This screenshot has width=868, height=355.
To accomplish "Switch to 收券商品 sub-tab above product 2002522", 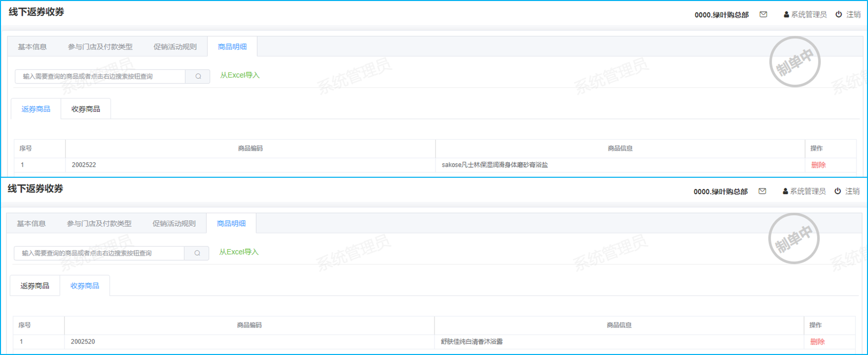I will [86, 109].
